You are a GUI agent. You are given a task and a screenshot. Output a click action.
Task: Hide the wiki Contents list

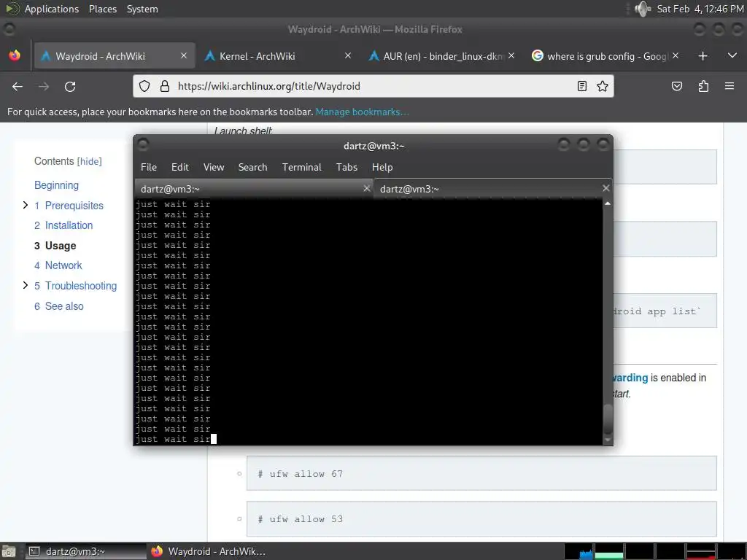(90, 161)
